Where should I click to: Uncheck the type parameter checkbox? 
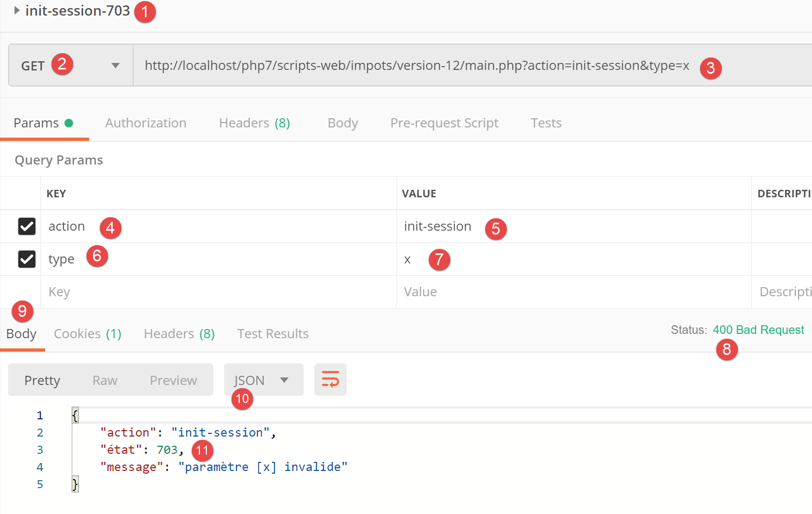click(x=27, y=259)
